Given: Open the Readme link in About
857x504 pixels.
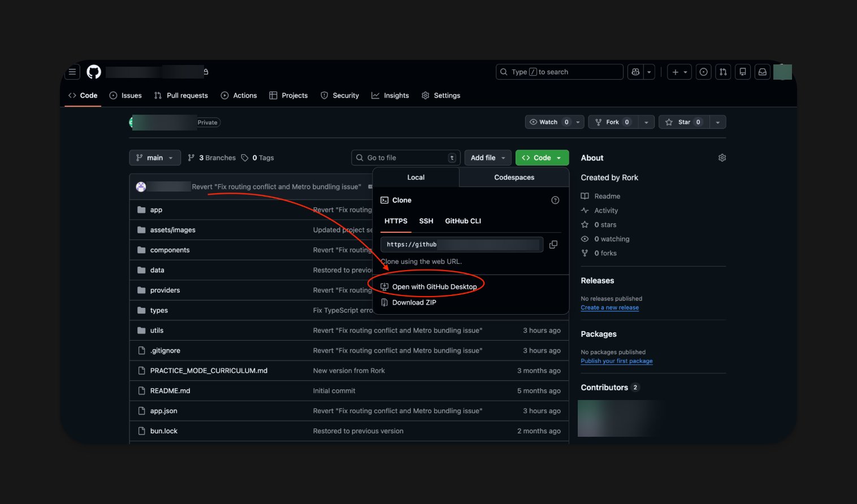Looking at the screenshot, I should click(601, 196).
